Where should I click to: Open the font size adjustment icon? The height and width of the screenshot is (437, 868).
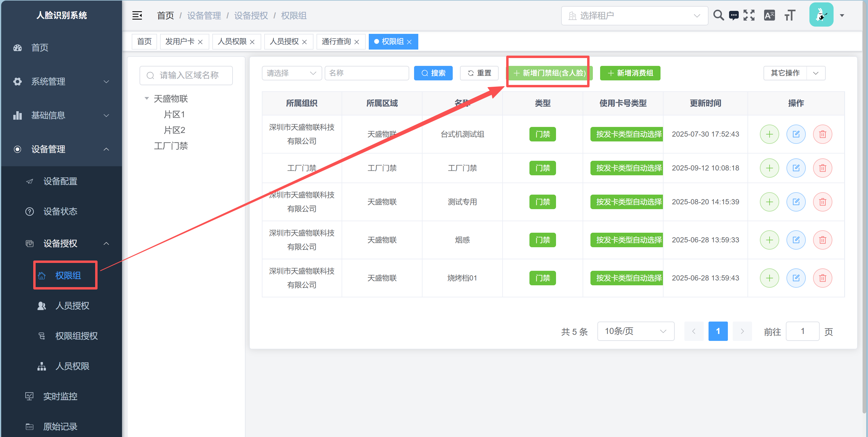[789, 15]
